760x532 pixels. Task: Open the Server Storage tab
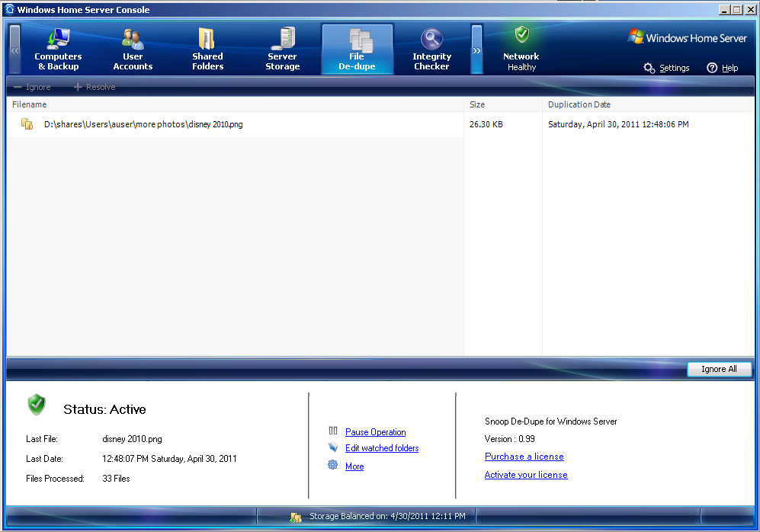click(282, 49)
